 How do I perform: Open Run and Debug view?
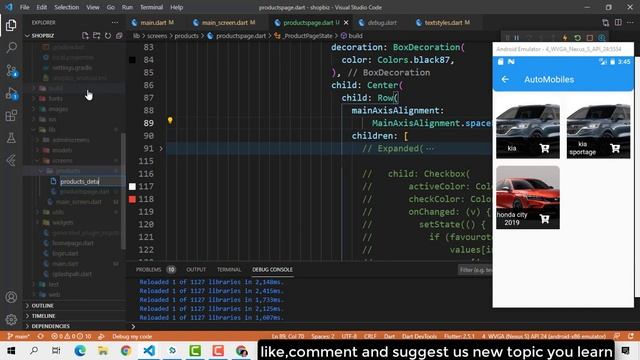[11, 93]
